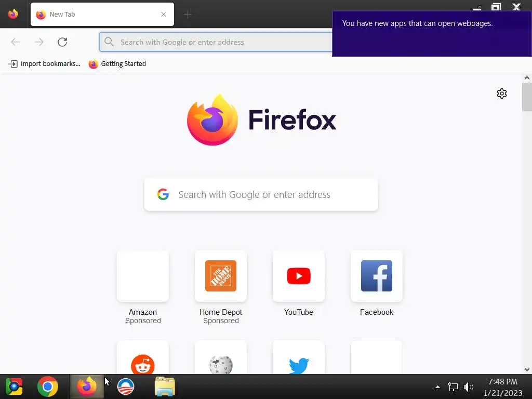Open the start menu icon in taskbar
The image size is (532, 399).
click(x=14, y=387)
